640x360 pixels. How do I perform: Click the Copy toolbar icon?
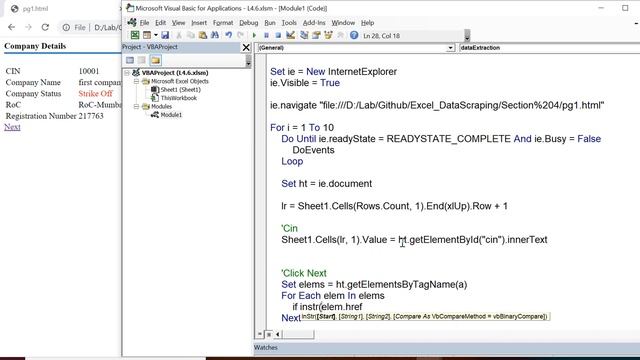(190, 36)
